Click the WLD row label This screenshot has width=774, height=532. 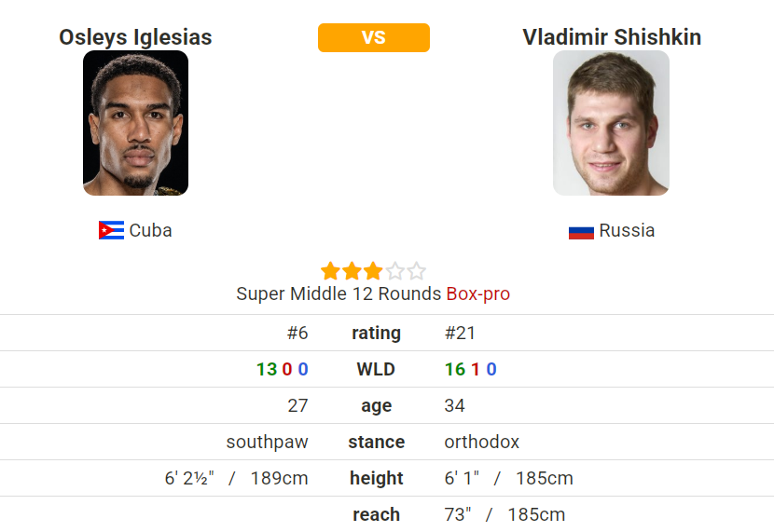tap(376, 369)
